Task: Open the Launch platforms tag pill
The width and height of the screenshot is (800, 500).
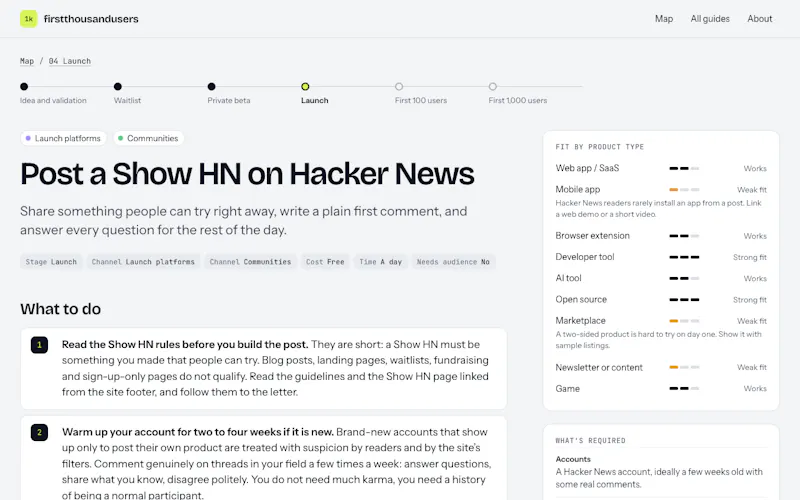Action: point(63,138)
